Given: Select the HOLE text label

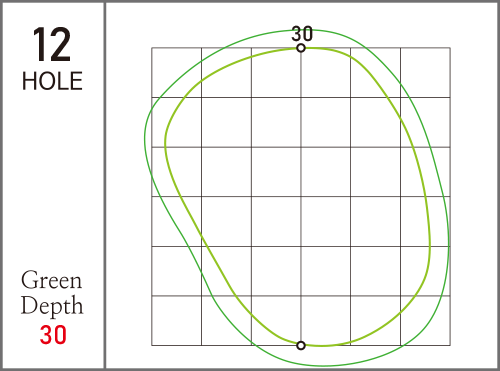Looking at the screenshot, I should click(x=52, y=81).
